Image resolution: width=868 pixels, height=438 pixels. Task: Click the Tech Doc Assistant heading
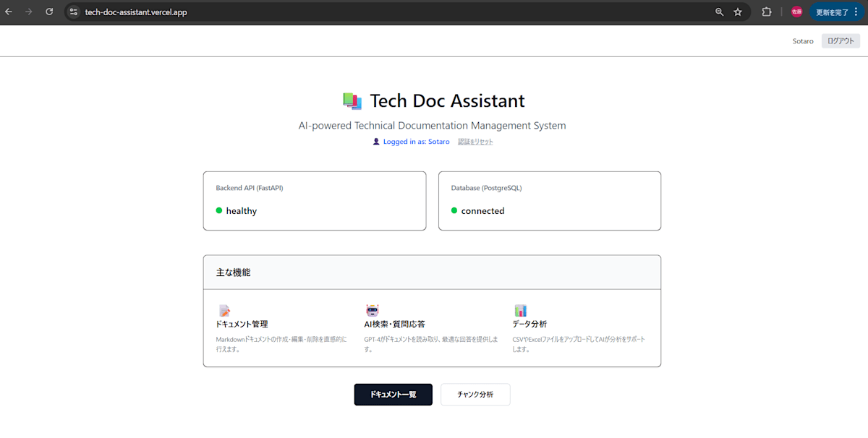[x=447, y=100]
